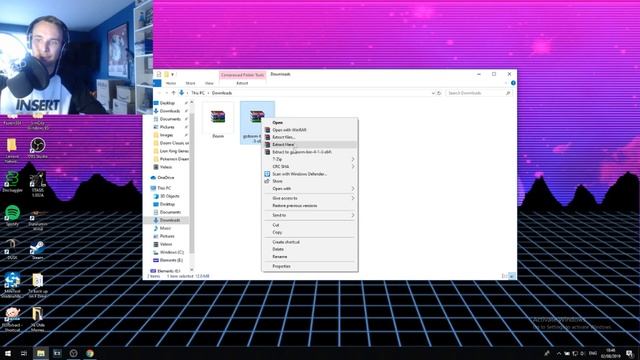Open Steam desktop shortcut

pos(38,249)
